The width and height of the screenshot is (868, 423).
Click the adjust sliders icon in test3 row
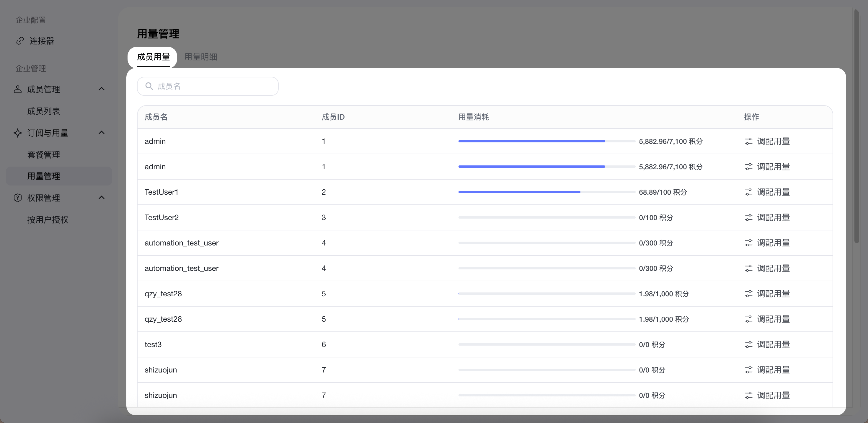(748, 344)
